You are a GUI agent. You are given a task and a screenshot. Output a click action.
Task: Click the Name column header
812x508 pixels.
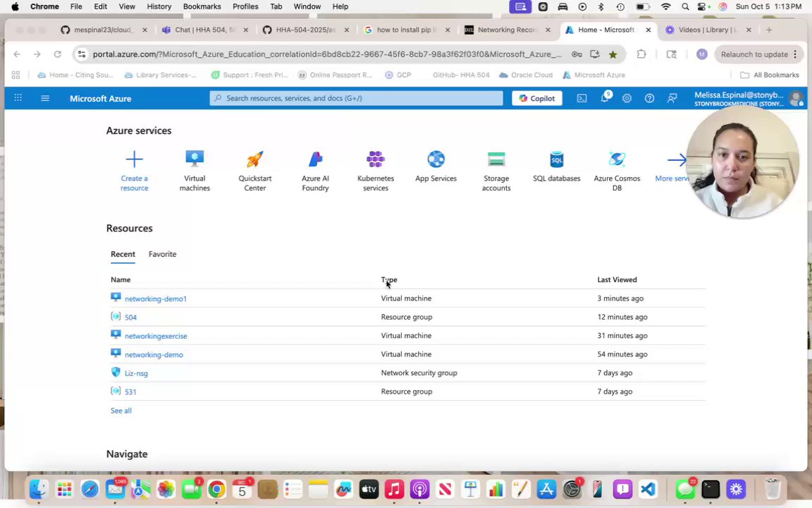click(x=121, y=279)
